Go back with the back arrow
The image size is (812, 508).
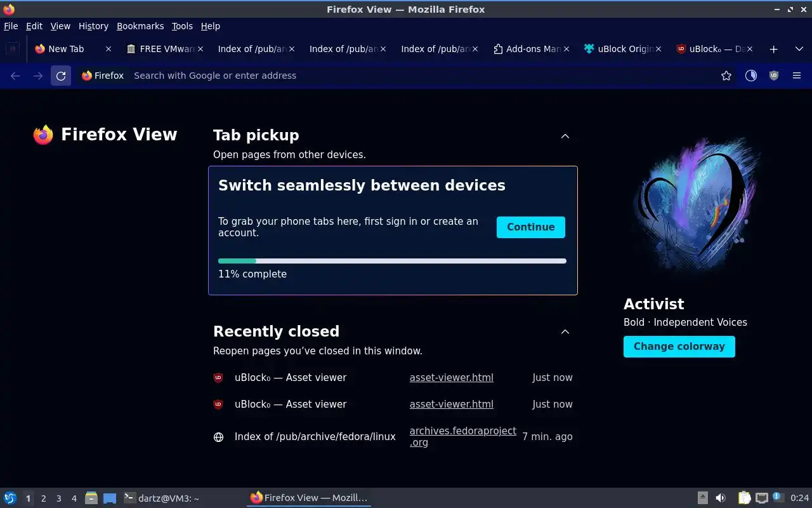[x=15, y=76]
